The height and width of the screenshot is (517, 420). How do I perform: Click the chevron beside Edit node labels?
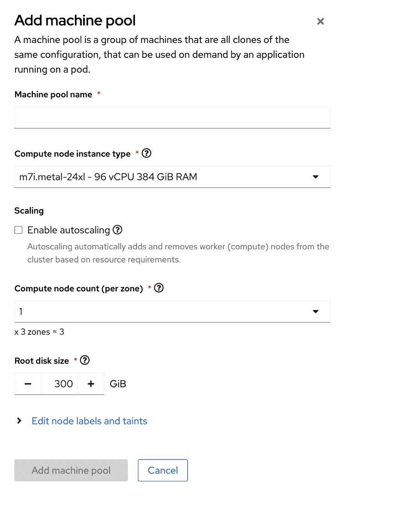point(19,421)
